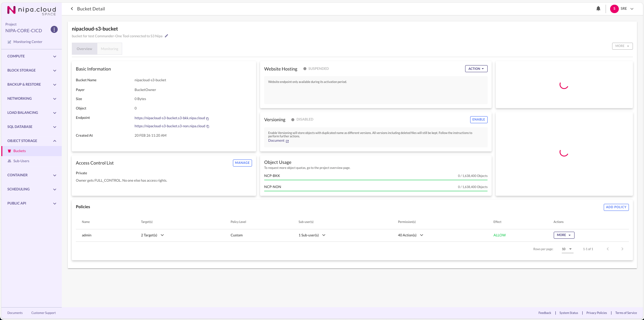644x320 pixels.
Task: Open the Website Hosting ACTION dropdown
Action: pyautogui.click(x=476, y=69)
